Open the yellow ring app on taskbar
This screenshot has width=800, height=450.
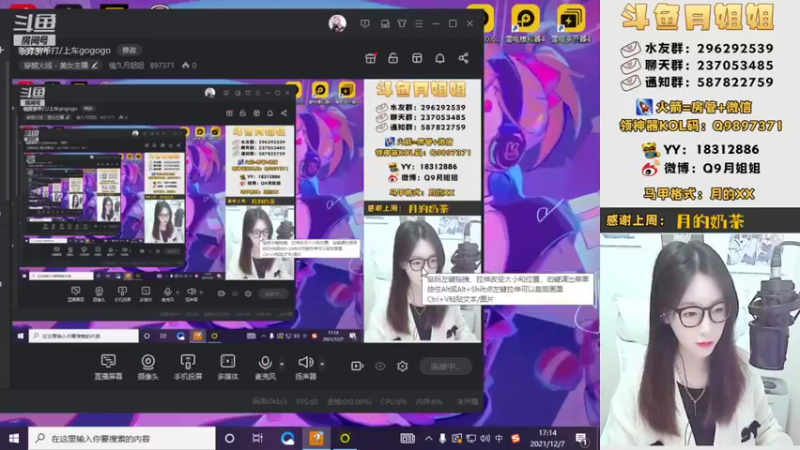345,438
